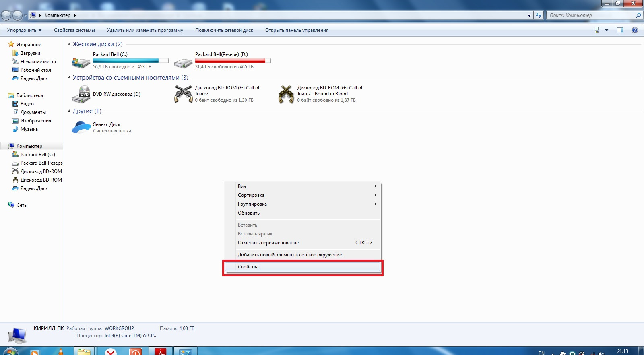This screenshot has height=355, width=644.
Task: Show the preview pane
Action: click(620, 30)
